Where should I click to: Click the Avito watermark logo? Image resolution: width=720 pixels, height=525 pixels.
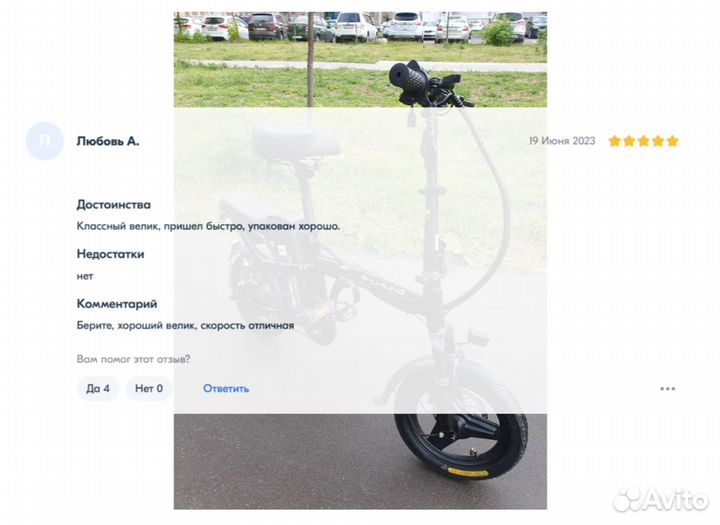(x=661, y=499)
